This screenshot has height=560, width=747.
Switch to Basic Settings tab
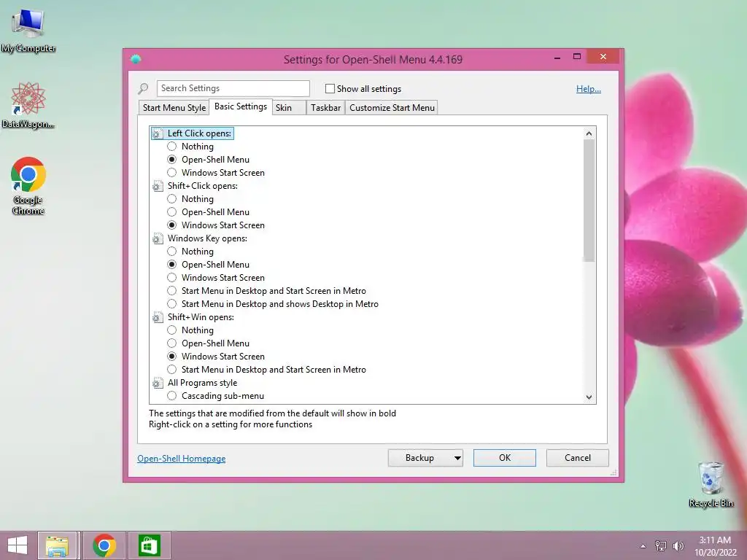241,106
